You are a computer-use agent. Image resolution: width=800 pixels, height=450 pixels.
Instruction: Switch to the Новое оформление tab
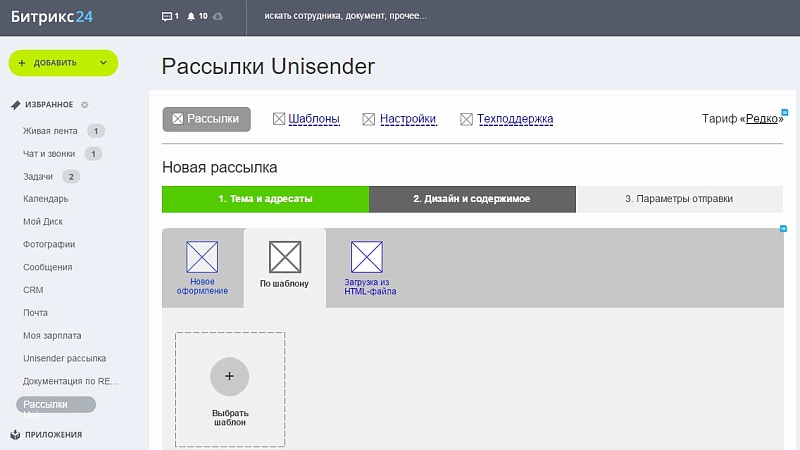(203, 267)
